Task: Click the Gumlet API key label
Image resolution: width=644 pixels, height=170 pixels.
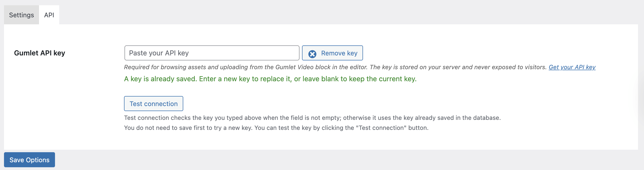Action: coord(39,53)
